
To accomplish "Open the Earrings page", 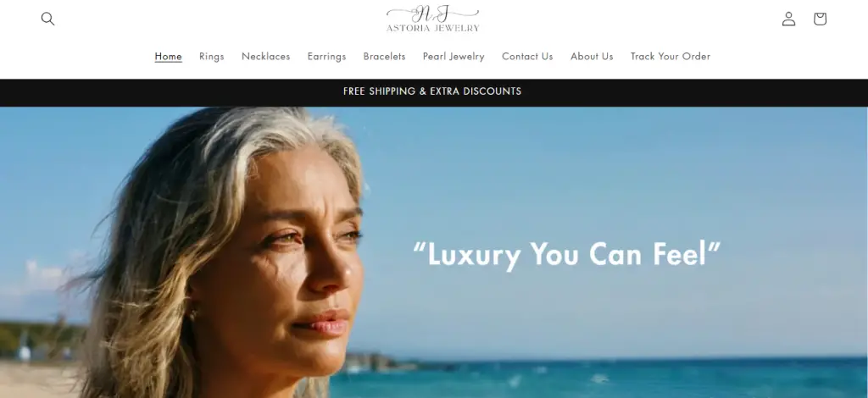I will tap(326, 57).
